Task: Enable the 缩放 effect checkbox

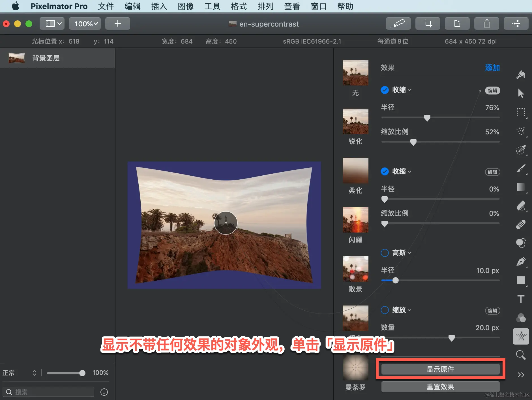Action: point(385,310)
